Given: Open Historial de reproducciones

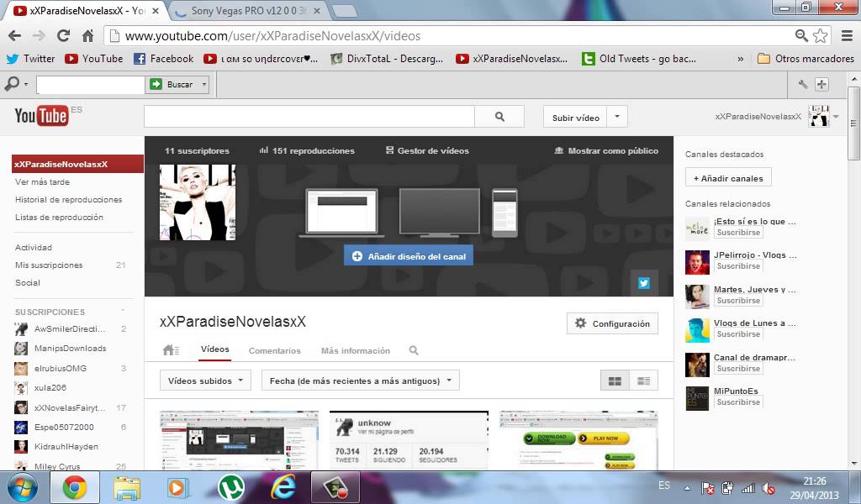Looking at the screenshot, I should click(x=69, y=200).
